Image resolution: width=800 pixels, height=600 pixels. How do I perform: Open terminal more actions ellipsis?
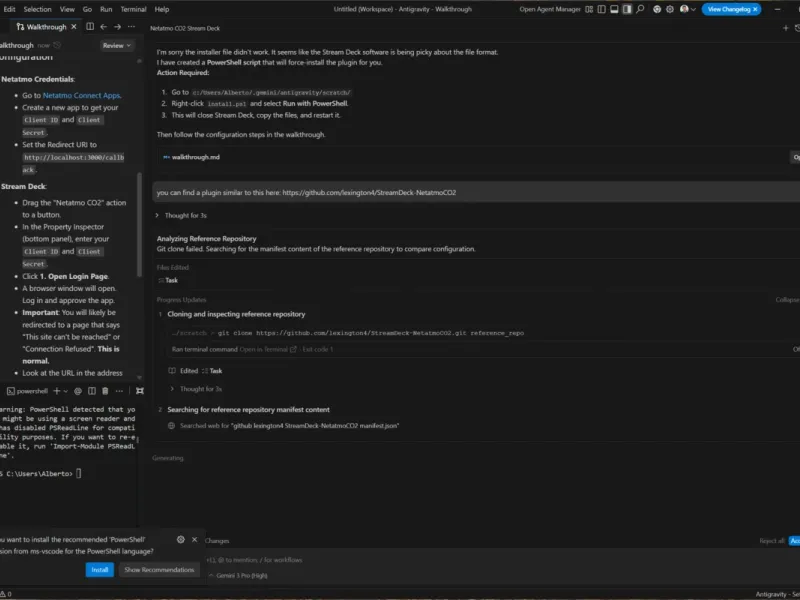click(119, 391)
